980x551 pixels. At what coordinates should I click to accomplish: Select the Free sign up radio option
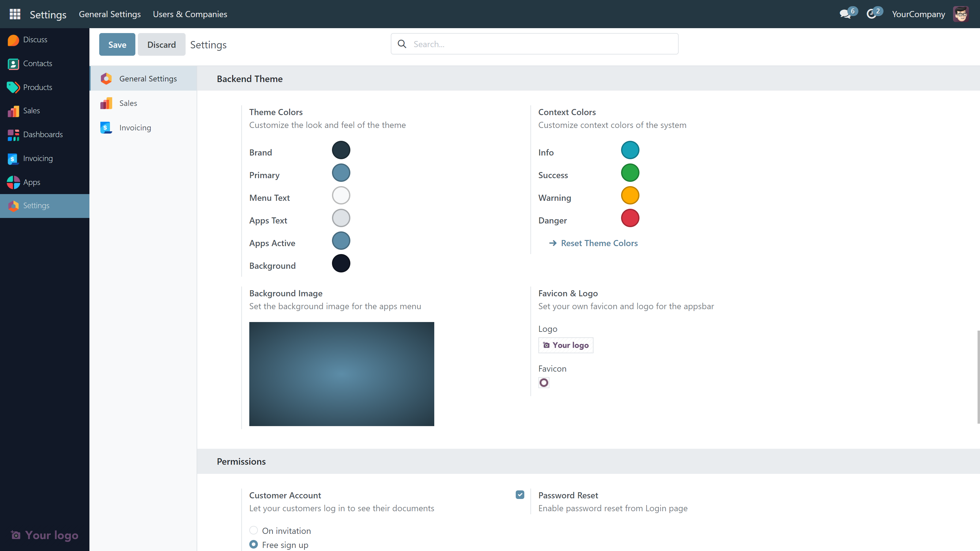[253, 544]
